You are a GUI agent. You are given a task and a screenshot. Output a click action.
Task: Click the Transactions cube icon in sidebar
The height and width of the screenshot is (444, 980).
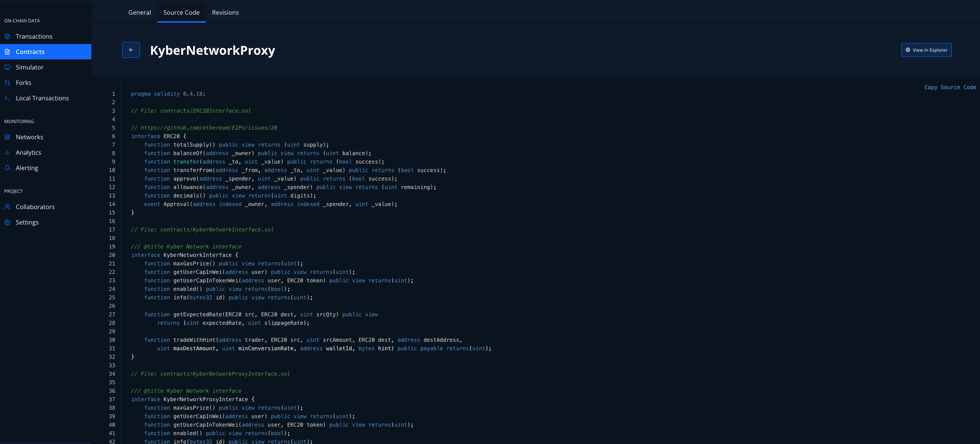click(x=7, y=36)
